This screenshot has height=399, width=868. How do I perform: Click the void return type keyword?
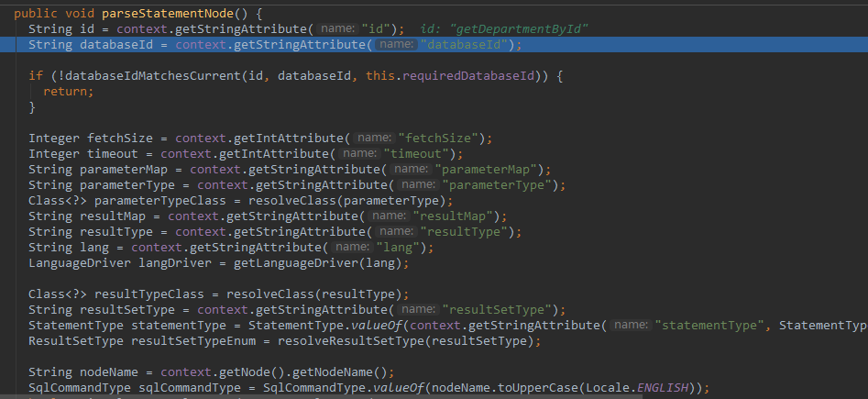point(80,13)
